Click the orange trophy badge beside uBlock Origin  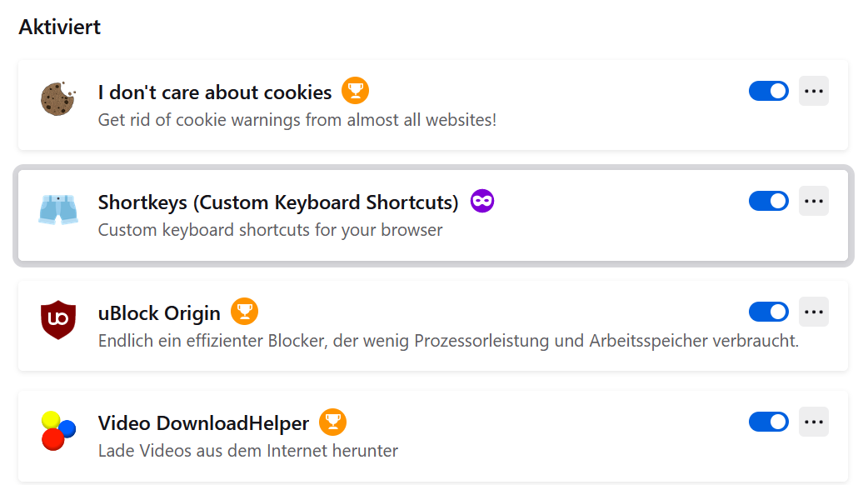click(x=244, y=312)
